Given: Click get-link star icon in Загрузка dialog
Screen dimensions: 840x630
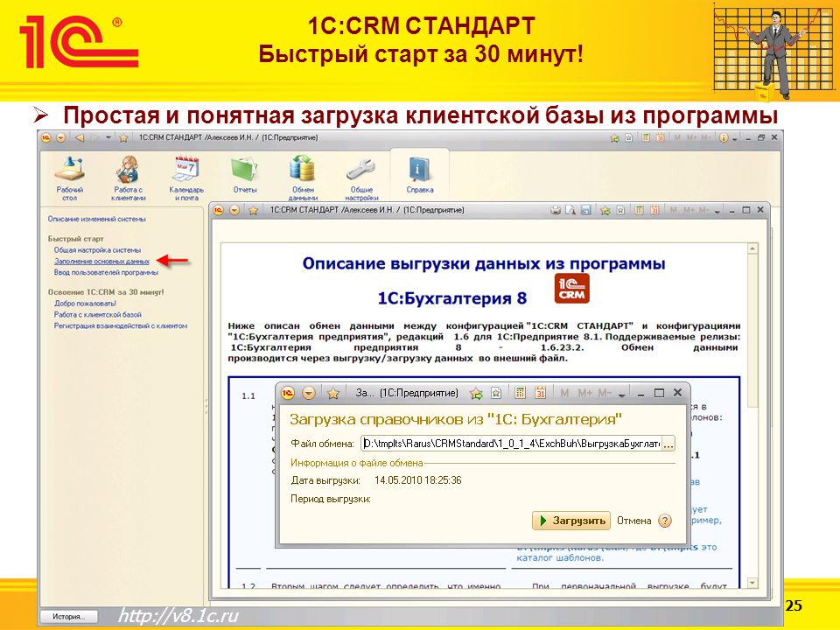Looking at the screenshot, I should pyautogui.click(x=476, y=394).
